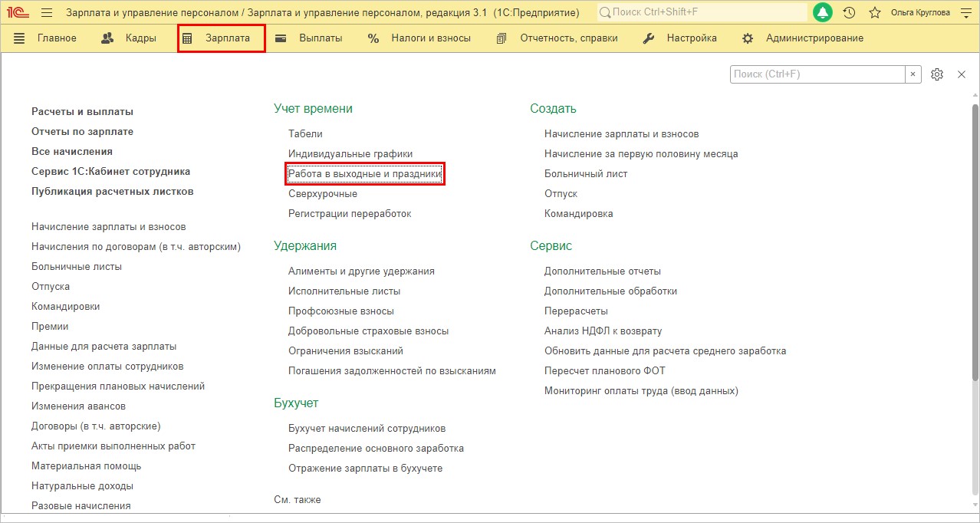Open Изменение оплаты сотрудников
The width and height of the screenshot is (980, 523).
(x=107, y=366)
